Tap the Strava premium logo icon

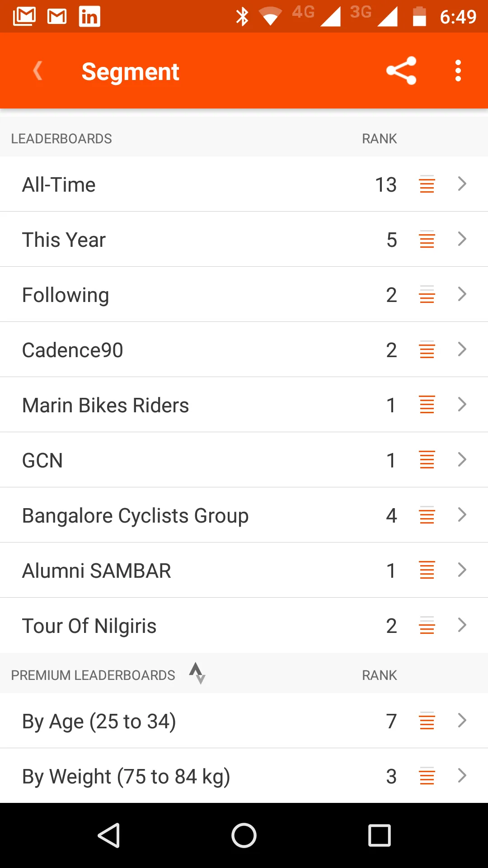(x=197, y=674)
